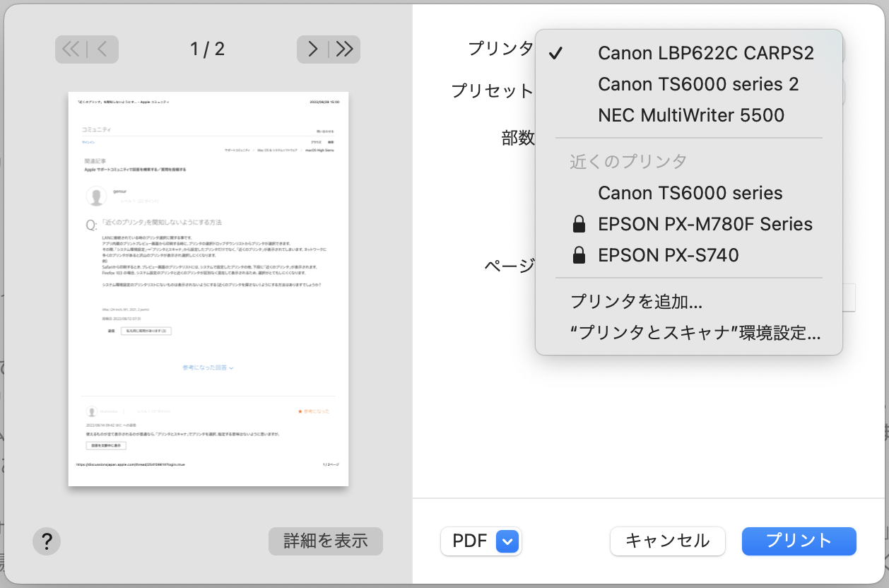The image size is (889, 588).
Task: Go to first page of preview
Action: pyautogui.click(x=71, y=49)
